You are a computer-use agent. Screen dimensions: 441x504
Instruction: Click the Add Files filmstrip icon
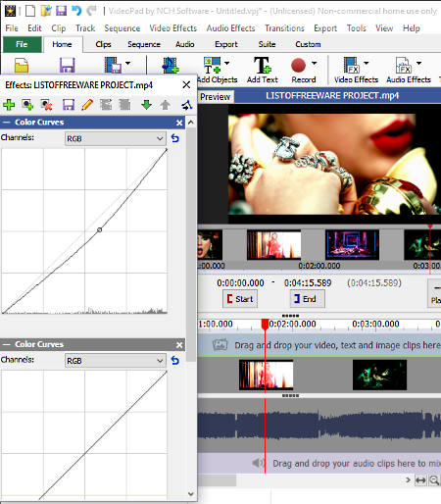click(x=171, y=65)
